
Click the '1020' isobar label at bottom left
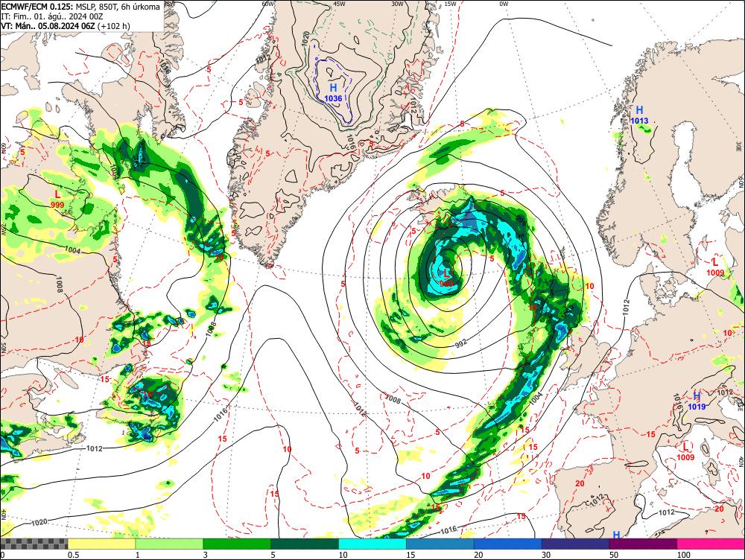(x=39, y=523)
